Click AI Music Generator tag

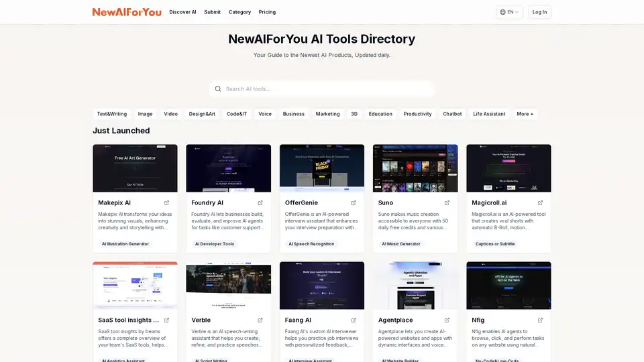(x=401, y=244)
